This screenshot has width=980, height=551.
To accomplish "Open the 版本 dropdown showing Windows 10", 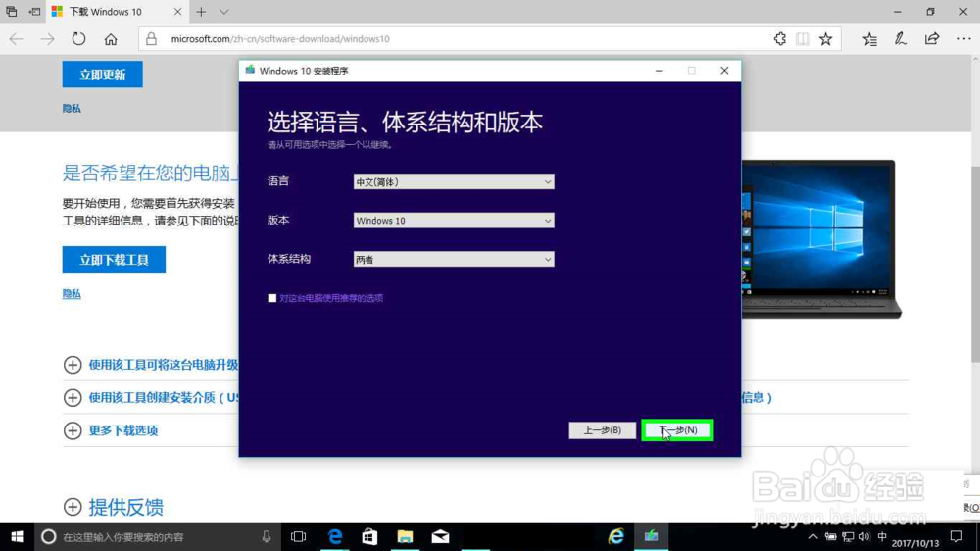I will pos(454,221).
